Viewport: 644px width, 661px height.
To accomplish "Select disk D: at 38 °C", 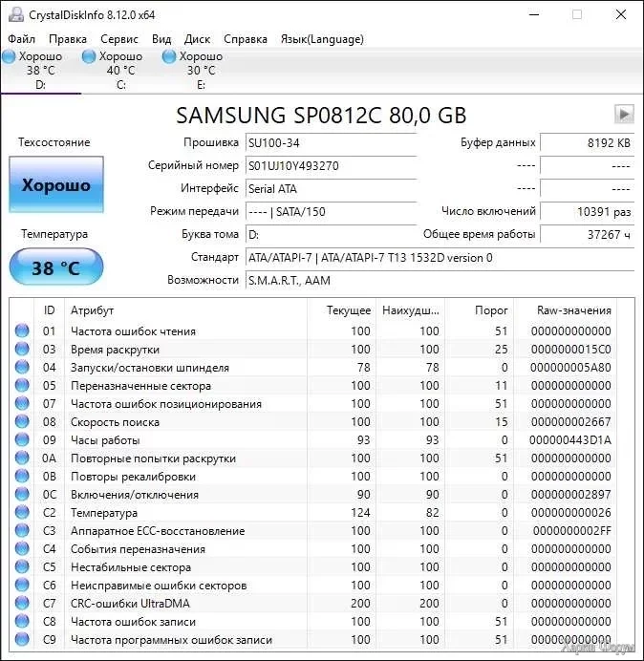I will pyautogui.click(x=40, y=70).
